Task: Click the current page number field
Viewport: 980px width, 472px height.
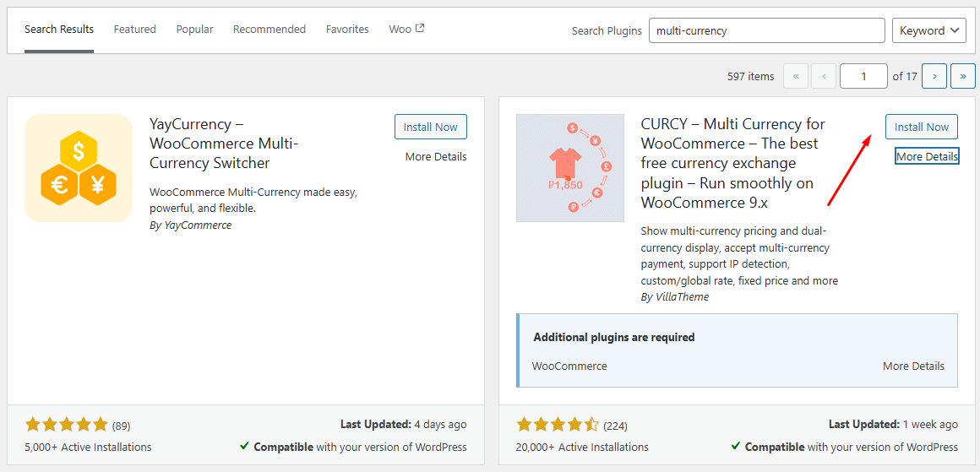Action: (863, 76)
